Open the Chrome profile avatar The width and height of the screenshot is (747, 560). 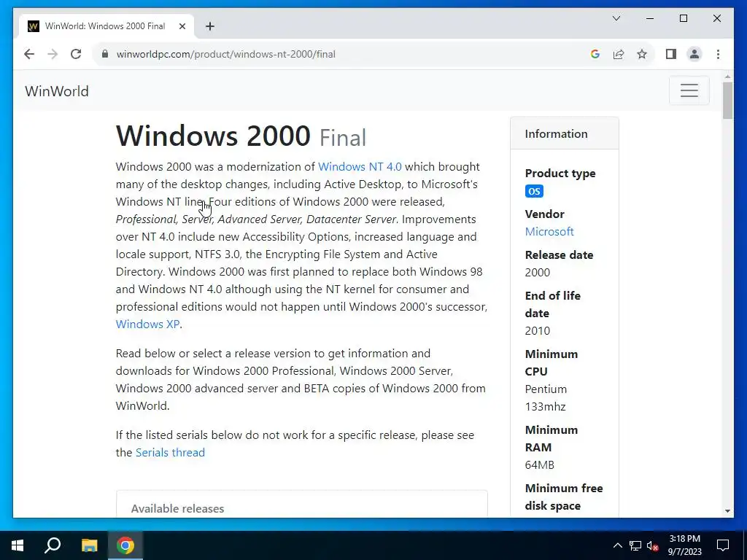[694, 54]
